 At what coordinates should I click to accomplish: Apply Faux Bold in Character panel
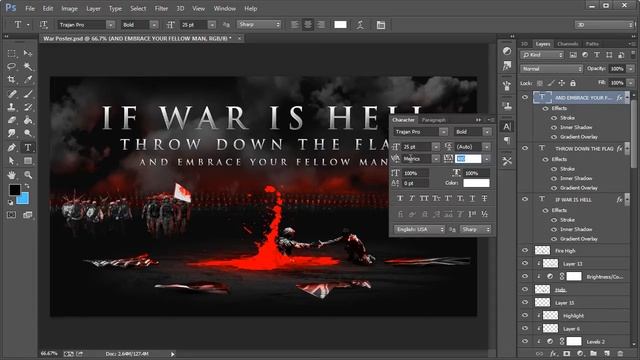click(x=400, y=198)
